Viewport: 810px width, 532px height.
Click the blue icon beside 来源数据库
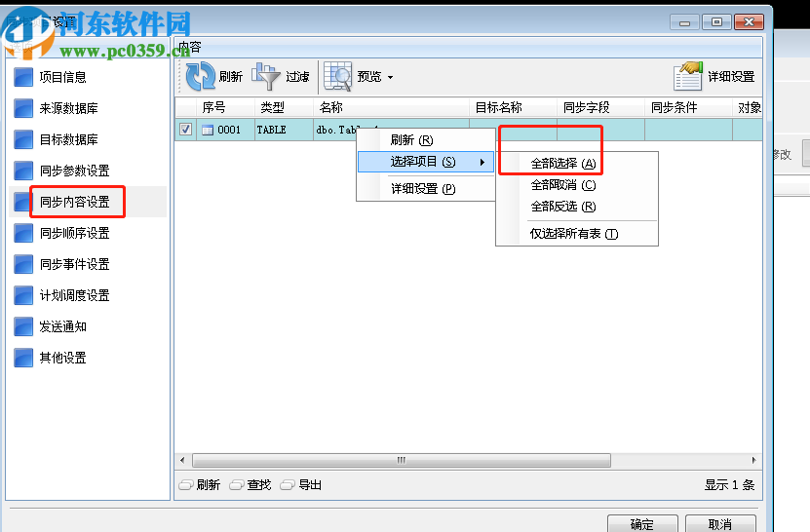tap(23, 108)
